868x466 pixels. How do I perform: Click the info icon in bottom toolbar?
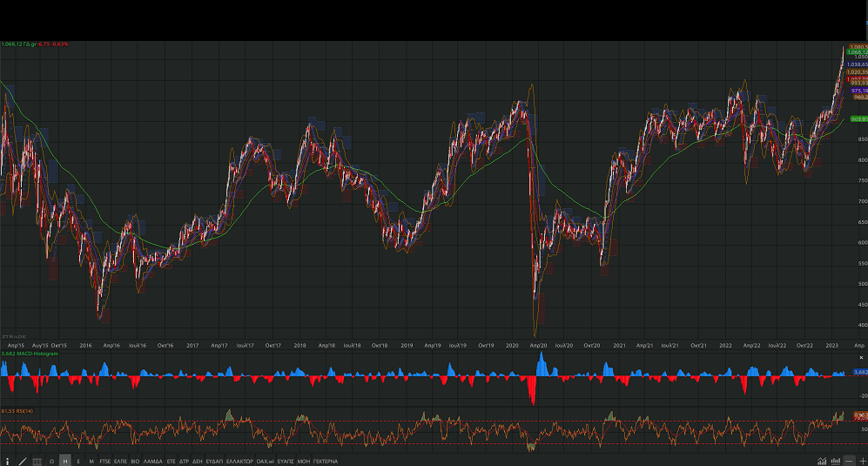pos(8,460)
